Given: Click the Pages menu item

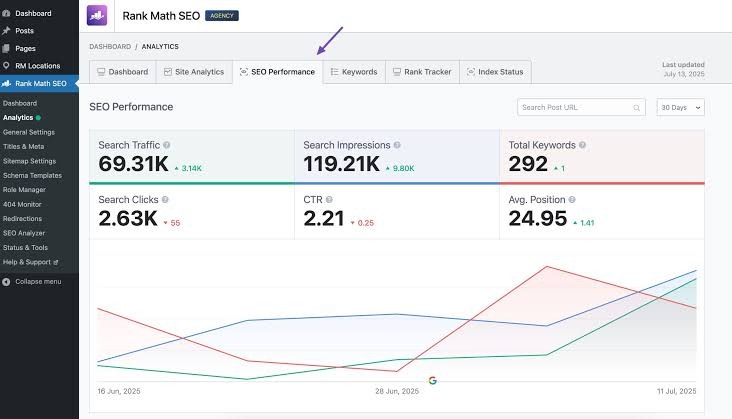Looking at the screenshot, I should coord(25,49).
